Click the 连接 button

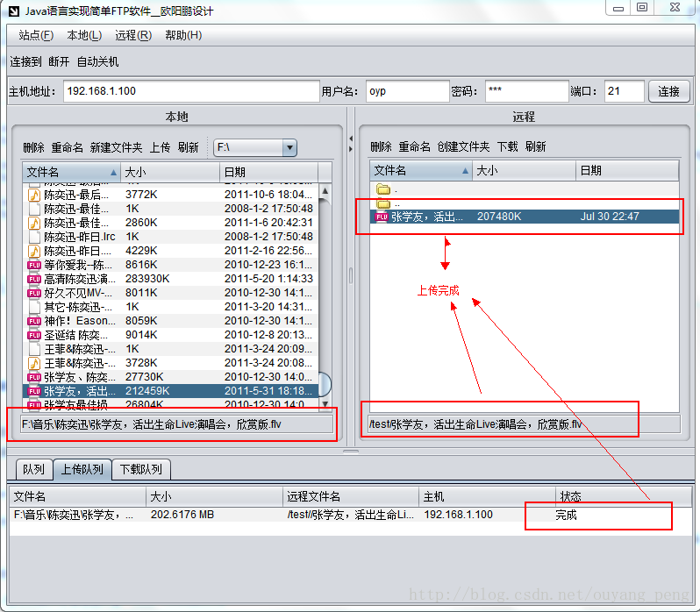pos(668,91)
